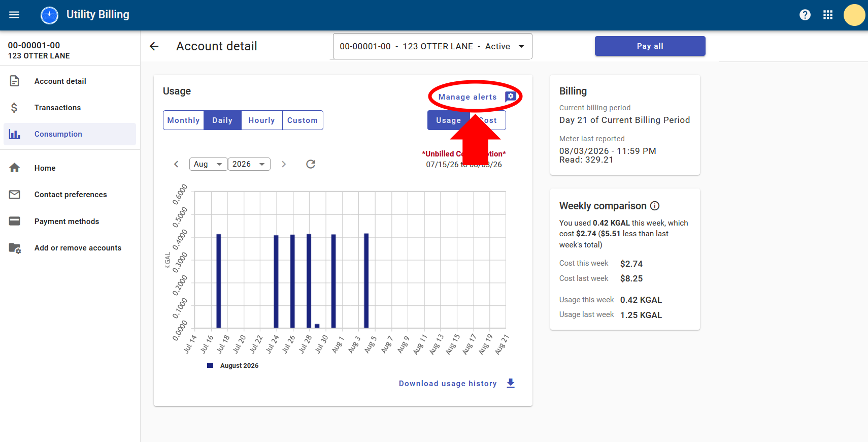Viewport: 868px width, 442px height.
Task: Open the 2026 year dropdown
Action: [x=249, y=164]
